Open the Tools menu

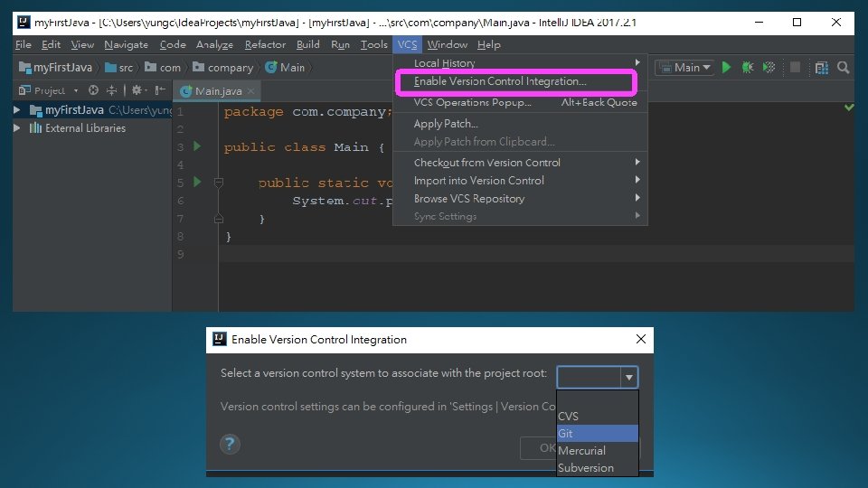point(373,44)
